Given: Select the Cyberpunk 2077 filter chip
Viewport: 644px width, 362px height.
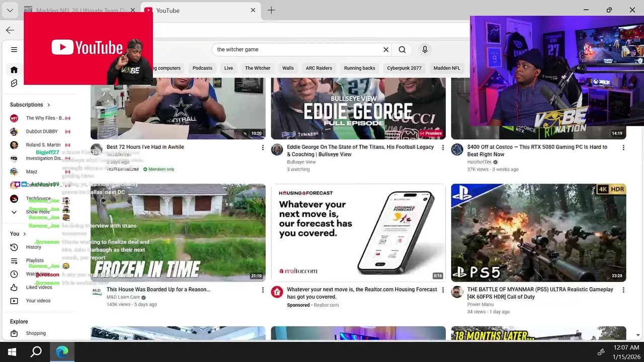Looking at the screenshot, I should point(404,68).
